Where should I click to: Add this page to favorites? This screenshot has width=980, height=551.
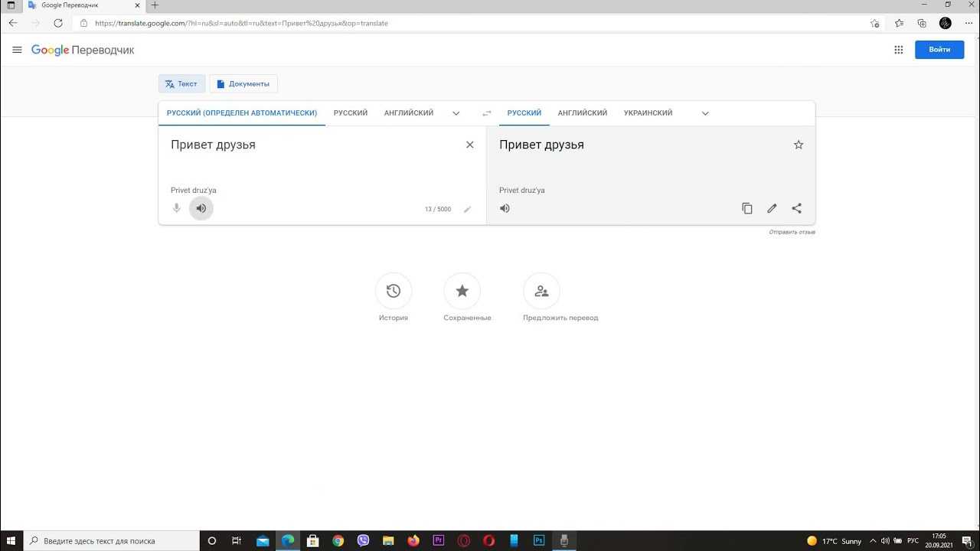[875, 23]
